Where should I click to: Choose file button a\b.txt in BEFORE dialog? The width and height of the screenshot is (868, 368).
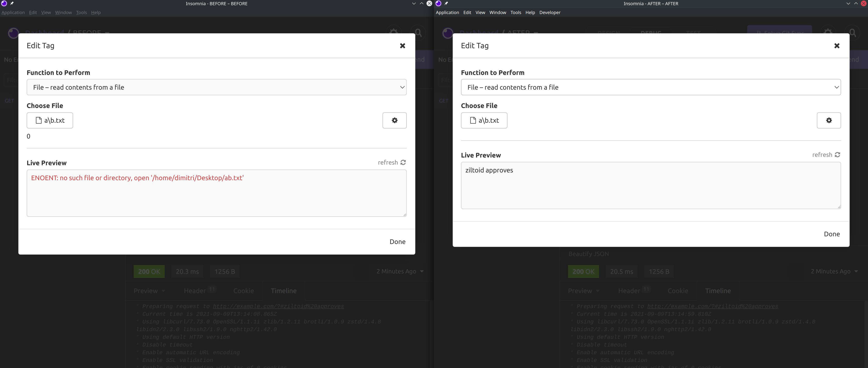[50, 120]
